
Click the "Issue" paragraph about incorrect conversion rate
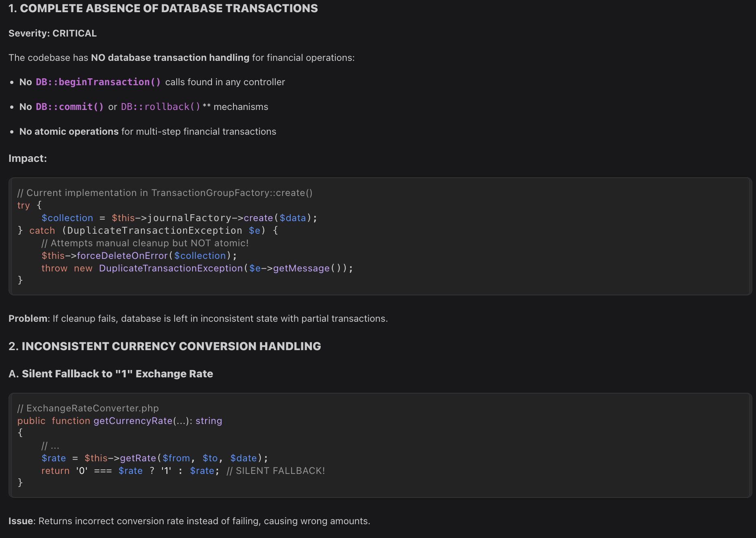(x=189, y=521)
